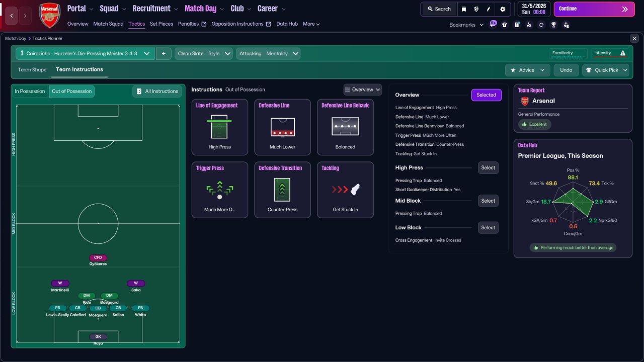Open the Tackling instruction card

coord(346,190)
